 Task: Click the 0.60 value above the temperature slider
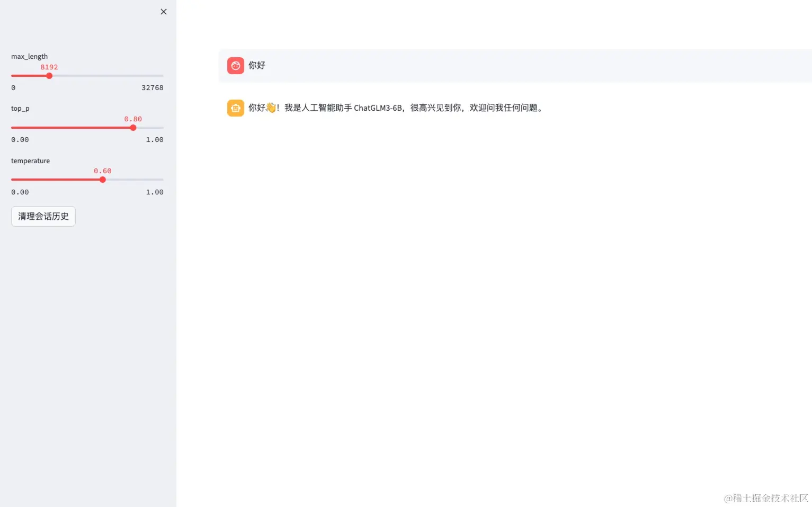click(103, 171)
